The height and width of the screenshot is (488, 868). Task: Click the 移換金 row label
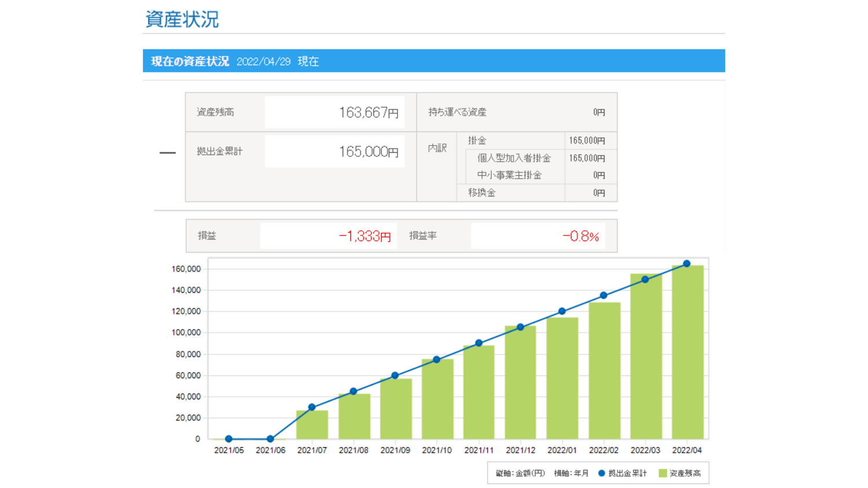[x=481, y=193]
